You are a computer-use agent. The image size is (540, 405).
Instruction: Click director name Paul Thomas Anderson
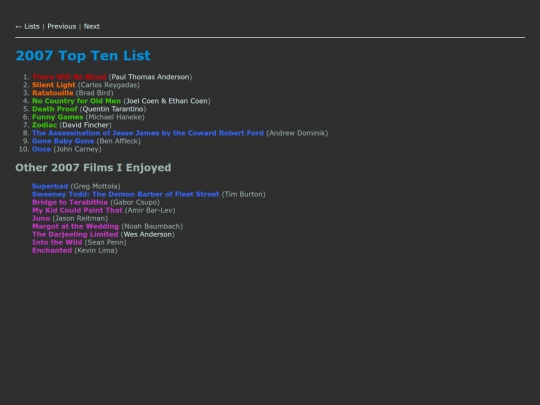coord(150,77)
